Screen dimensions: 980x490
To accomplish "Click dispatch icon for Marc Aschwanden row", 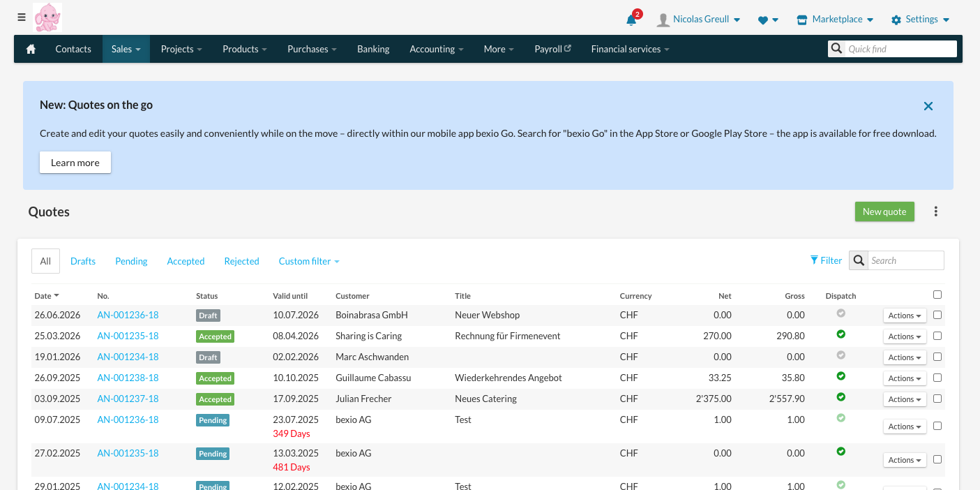I will [840, 355].
